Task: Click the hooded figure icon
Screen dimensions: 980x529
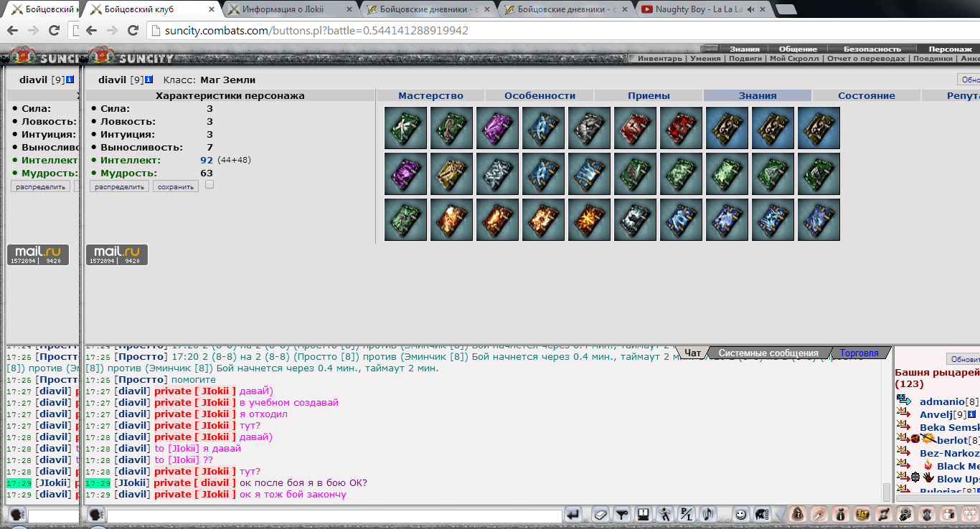Action: tap(797, 514)
